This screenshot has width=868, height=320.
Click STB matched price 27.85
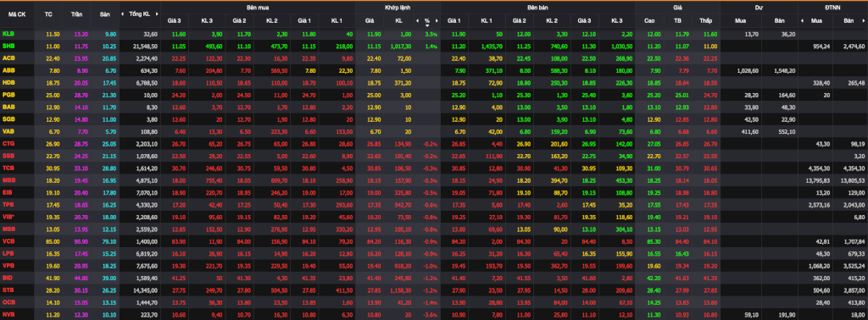pyautogui.click(x=370, y=290)
